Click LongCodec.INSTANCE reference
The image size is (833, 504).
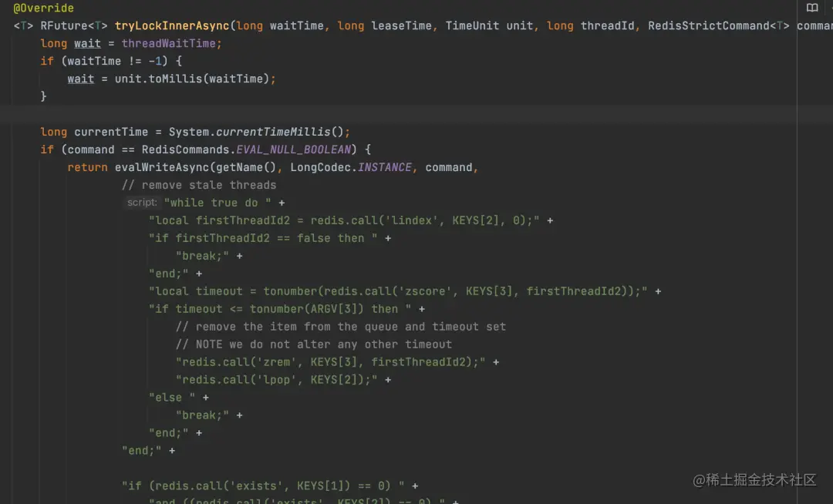tap(351, 167)
